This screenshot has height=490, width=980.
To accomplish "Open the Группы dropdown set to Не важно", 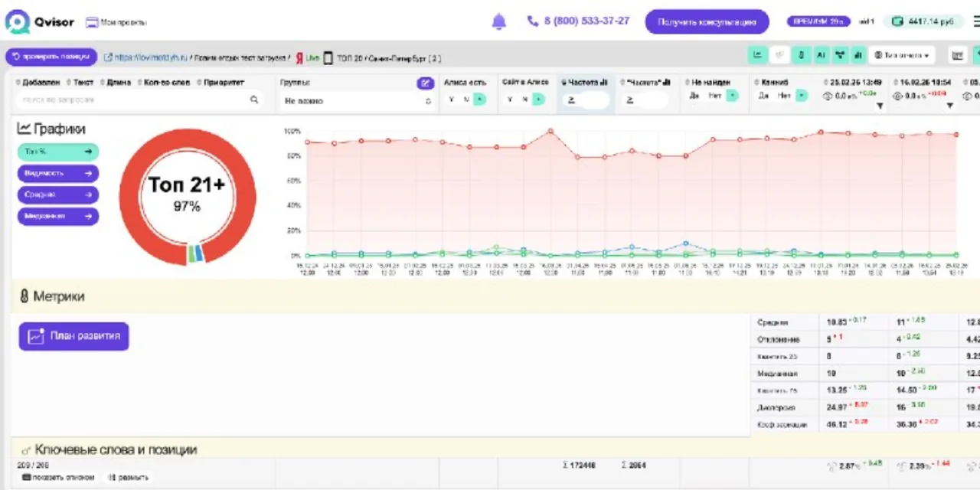I will pos(356,100).
